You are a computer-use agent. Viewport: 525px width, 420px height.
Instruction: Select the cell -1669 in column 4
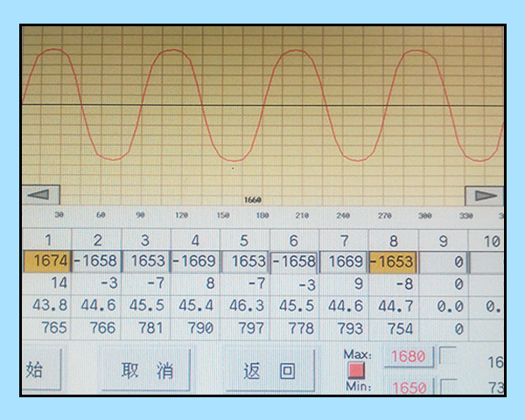click(196, 261)
